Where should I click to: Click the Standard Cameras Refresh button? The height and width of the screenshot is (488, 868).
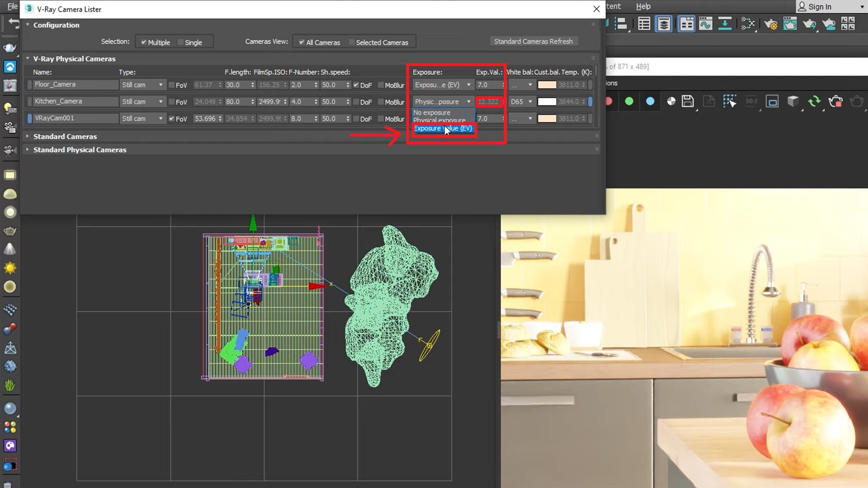(x=533, y=41)
